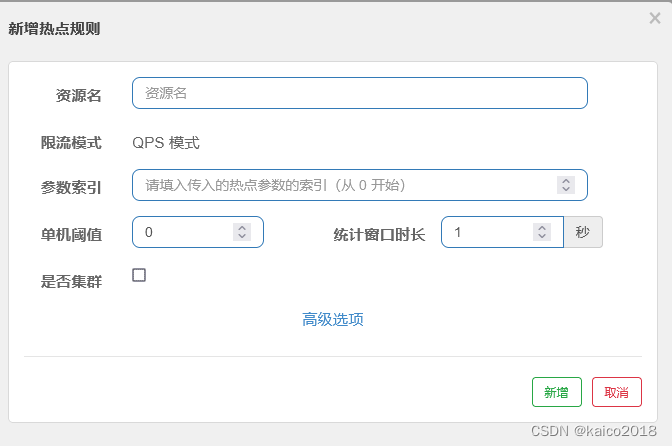The width and height of the screenshot is (672, 446).
Task: Close the 新增热点规则 dialog with X
Action: tap(655, 17)
